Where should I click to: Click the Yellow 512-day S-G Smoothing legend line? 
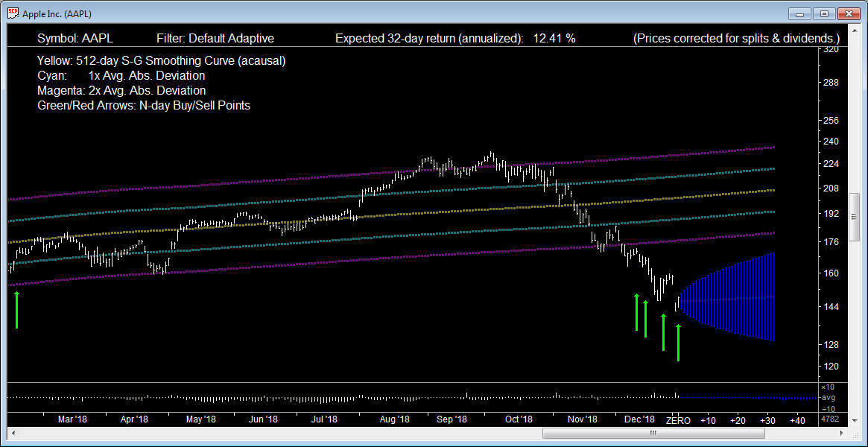(162, 60)
